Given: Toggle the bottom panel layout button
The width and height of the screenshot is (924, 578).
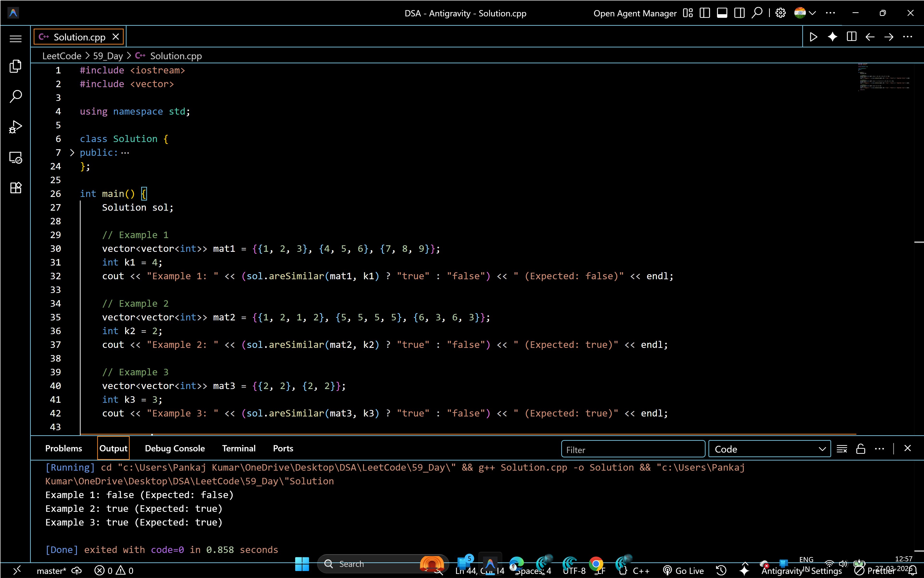Looking at the screenshot, I should pos(722,13).
